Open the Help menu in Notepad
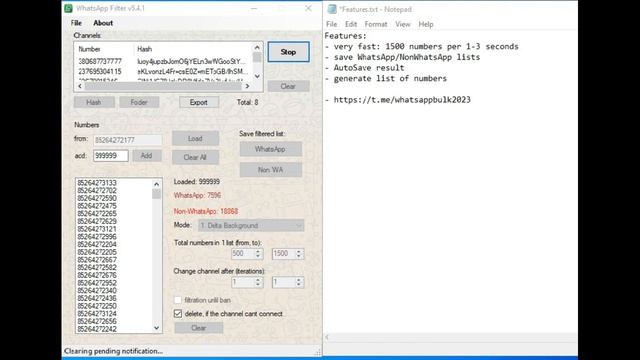This screenshot has width=640, height=360. [x=426, y=24]
